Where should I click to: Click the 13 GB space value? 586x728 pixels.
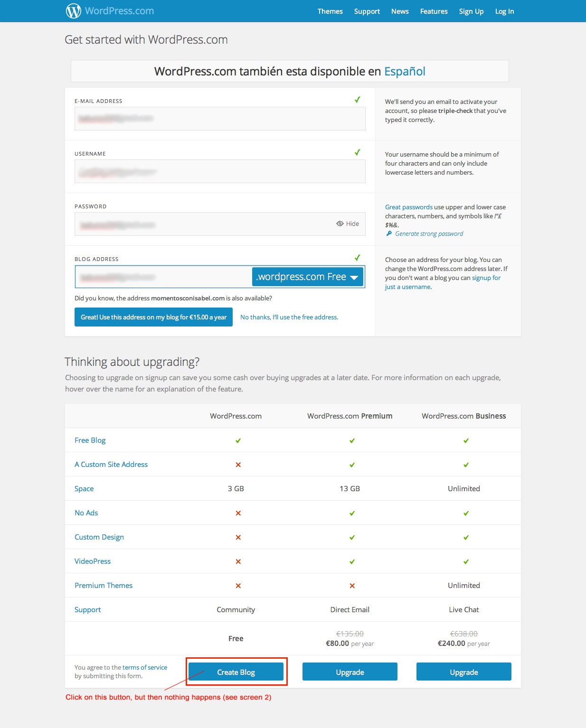click(350, 488)
